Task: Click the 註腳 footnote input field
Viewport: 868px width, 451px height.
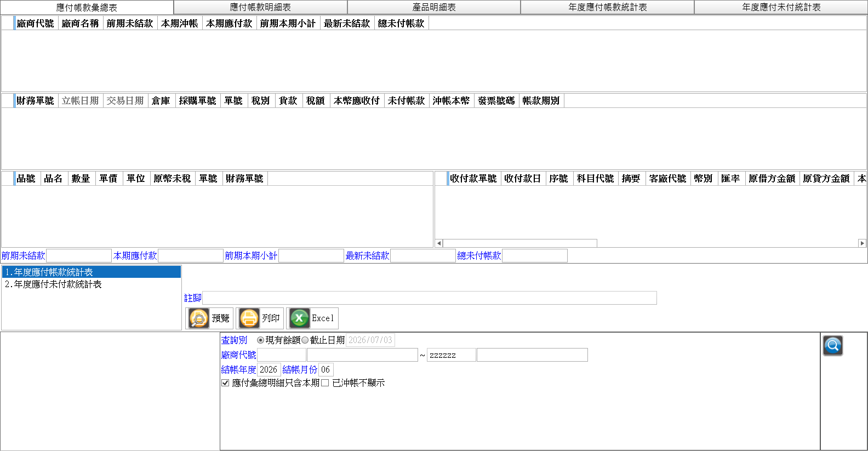Action: click(x=430, y=298)
